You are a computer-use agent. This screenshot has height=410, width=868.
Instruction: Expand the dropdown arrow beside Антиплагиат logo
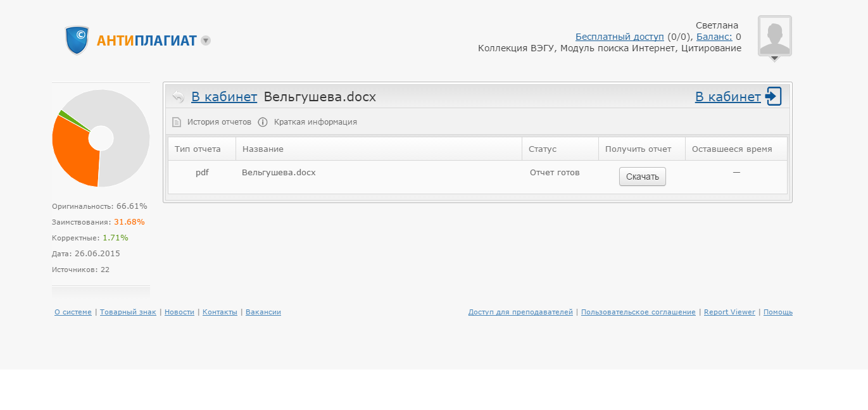206,40
